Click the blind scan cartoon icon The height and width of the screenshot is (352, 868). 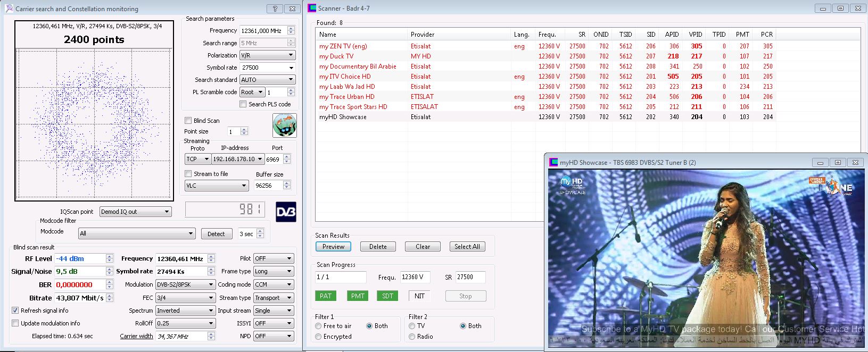(x=284, y=125)
